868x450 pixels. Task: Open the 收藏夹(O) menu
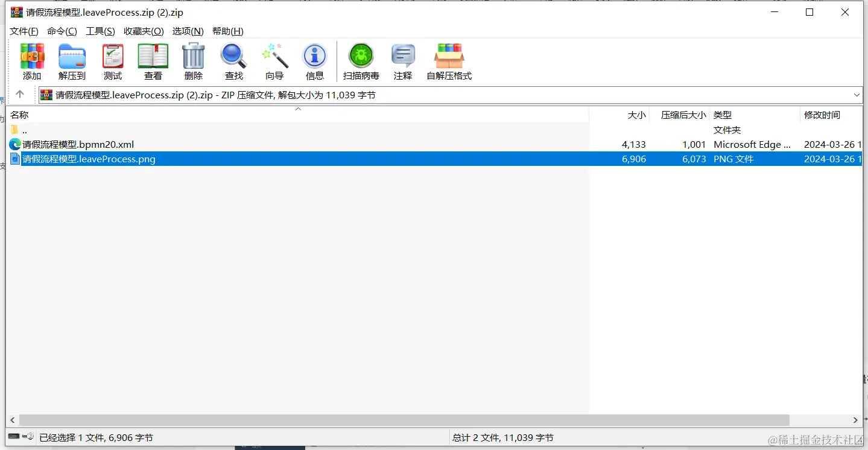point(144,31)
